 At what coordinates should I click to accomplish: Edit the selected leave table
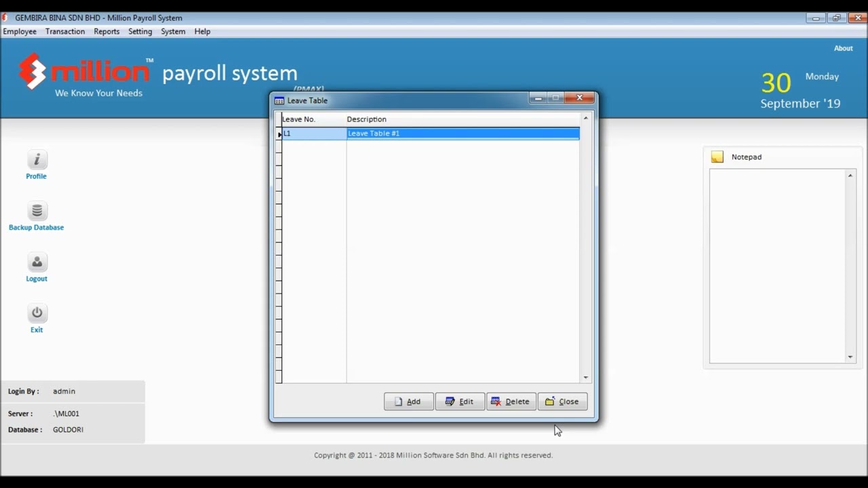(x=460, y=401)
